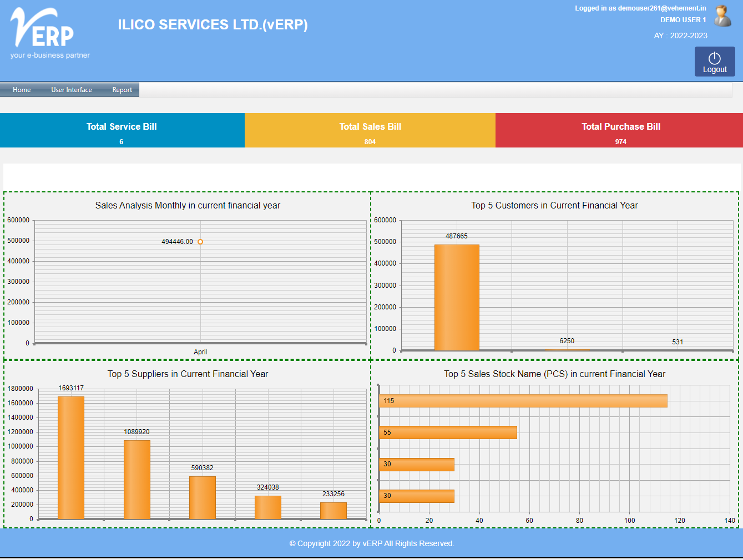Click the 1089920 supplier bar
Viewport: 743px width, 560px height.
(x=137, y=480)
